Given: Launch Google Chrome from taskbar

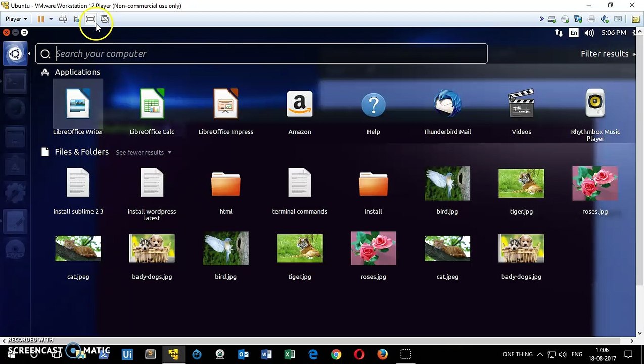Looking at the screenshot, I should [x=336, y=354].
